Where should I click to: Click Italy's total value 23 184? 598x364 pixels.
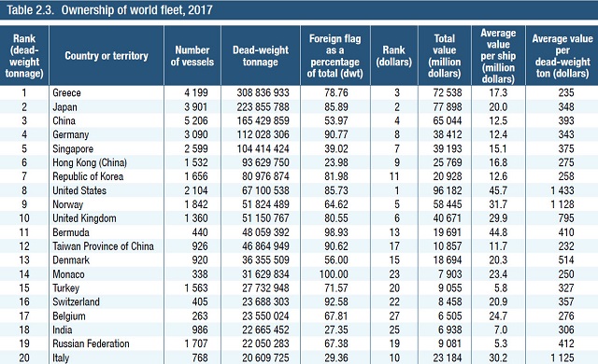pyautogui.click(x=448, y=357)
